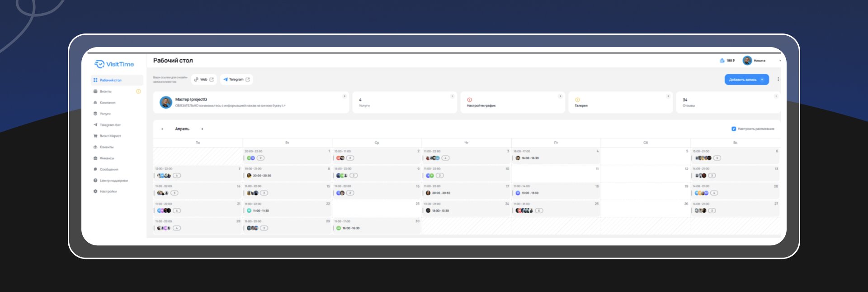Open Визиты in the sidebar
This screenshot has width=868, height=292.
105,91
